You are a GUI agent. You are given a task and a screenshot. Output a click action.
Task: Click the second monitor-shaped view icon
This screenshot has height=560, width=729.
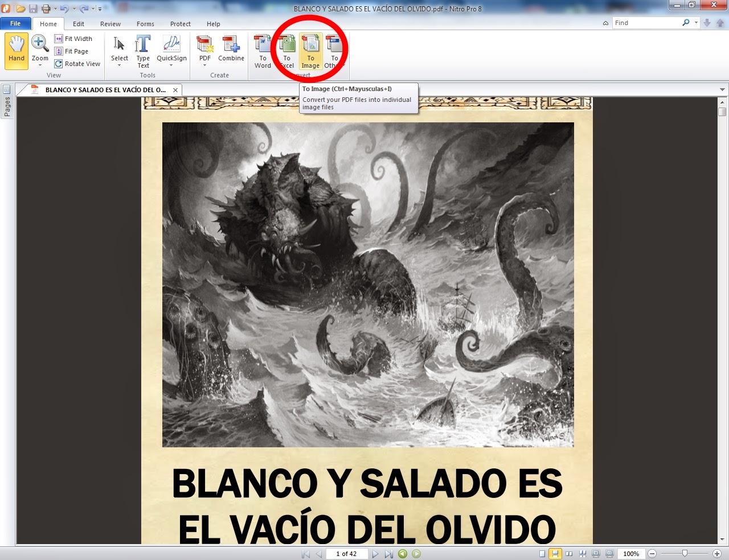coord(609,554)
